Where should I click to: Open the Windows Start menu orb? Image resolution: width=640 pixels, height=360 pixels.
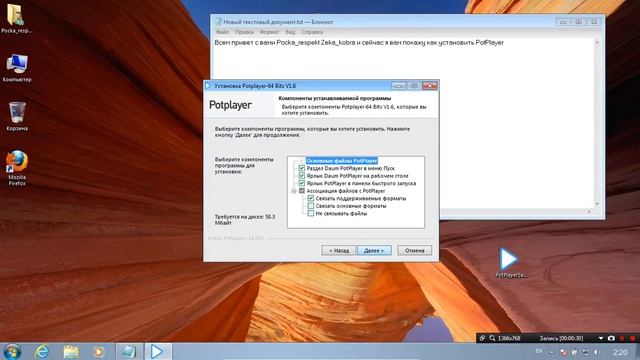click(x=12, y=351)
